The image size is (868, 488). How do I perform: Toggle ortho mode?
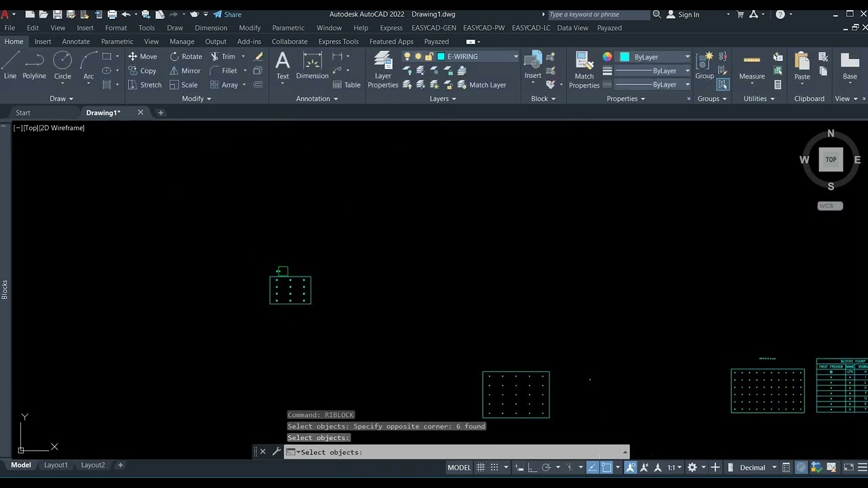pos(532,468)
